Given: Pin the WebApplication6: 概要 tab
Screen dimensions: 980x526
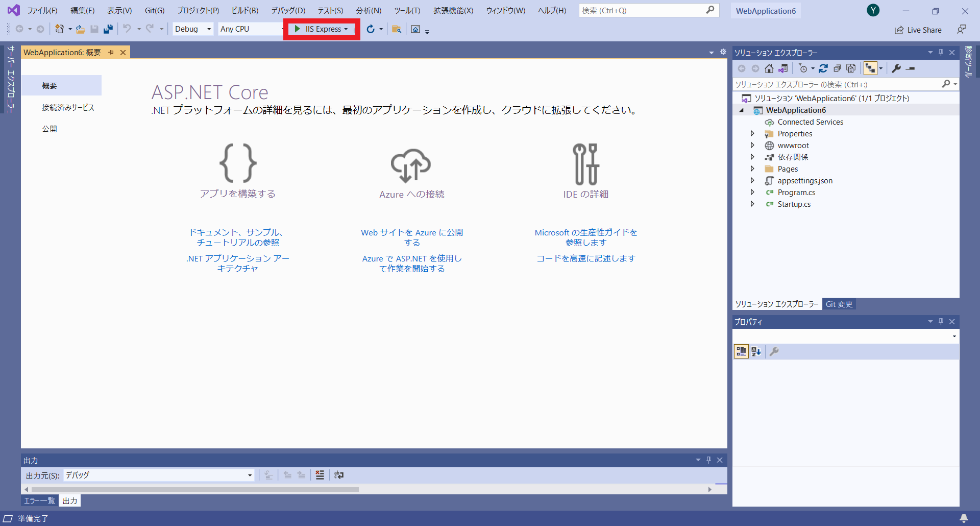Looking at the screenshot, I should click(x=111, y=53).
